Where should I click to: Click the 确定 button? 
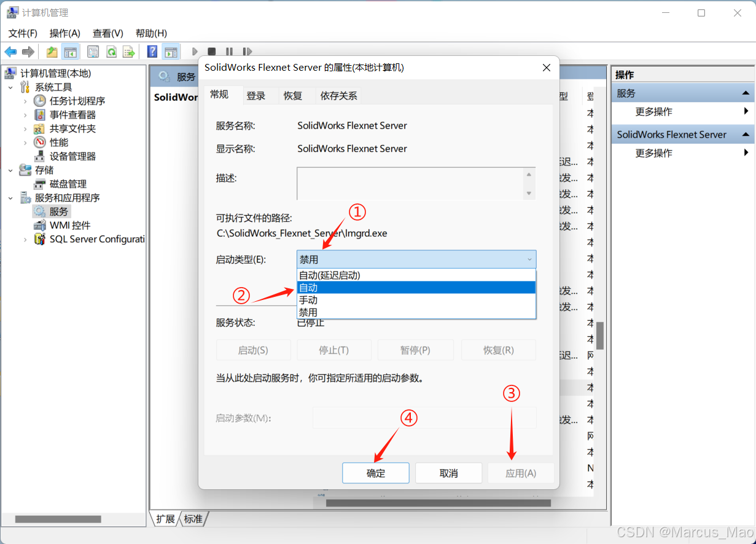coord(376,473)
